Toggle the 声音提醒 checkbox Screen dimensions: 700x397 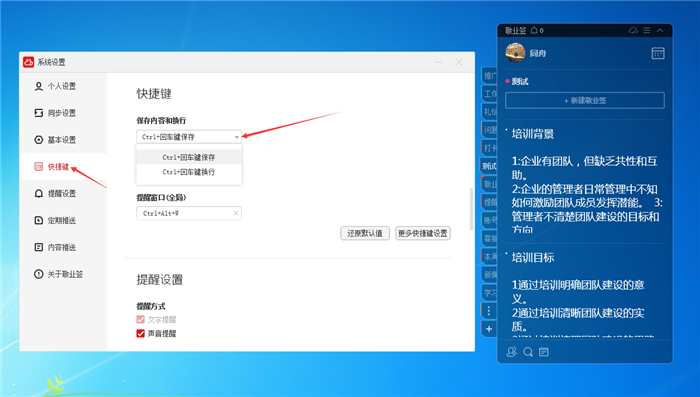pos(141,334)
